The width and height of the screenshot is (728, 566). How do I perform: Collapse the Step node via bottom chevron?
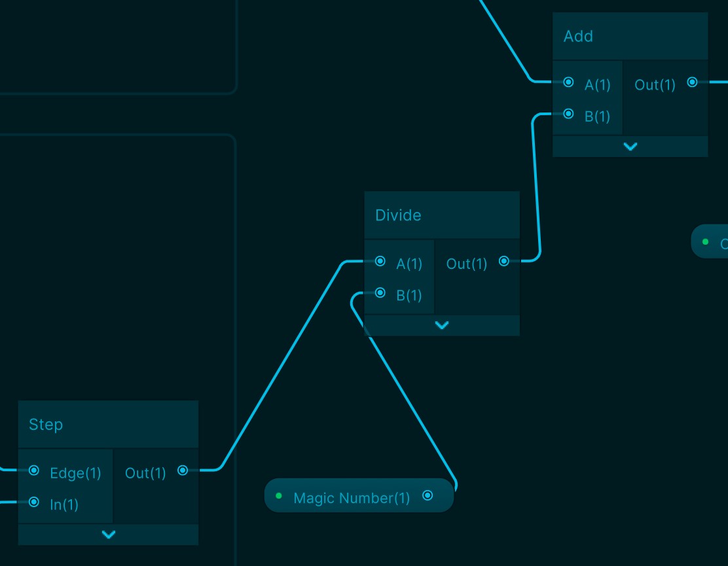coord(108,534)
